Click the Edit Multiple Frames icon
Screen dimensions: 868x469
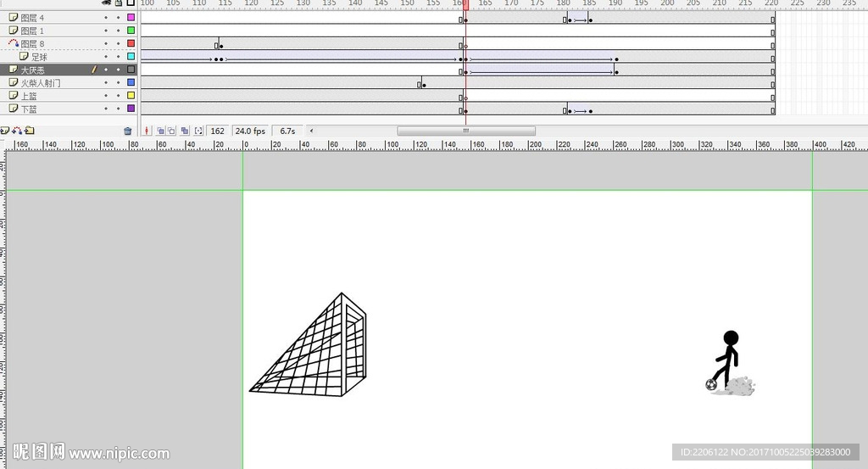[185, 131]
